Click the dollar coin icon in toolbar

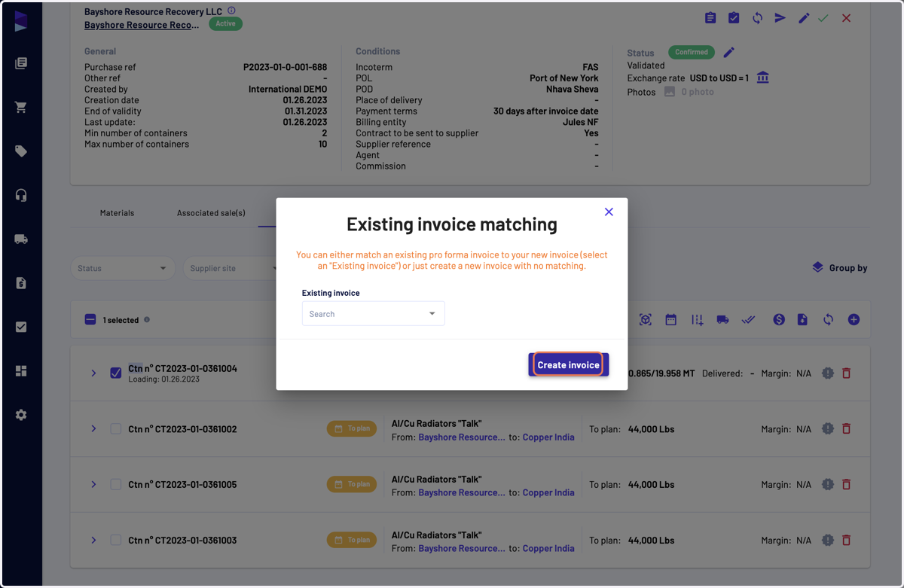(x=779, y=320)
